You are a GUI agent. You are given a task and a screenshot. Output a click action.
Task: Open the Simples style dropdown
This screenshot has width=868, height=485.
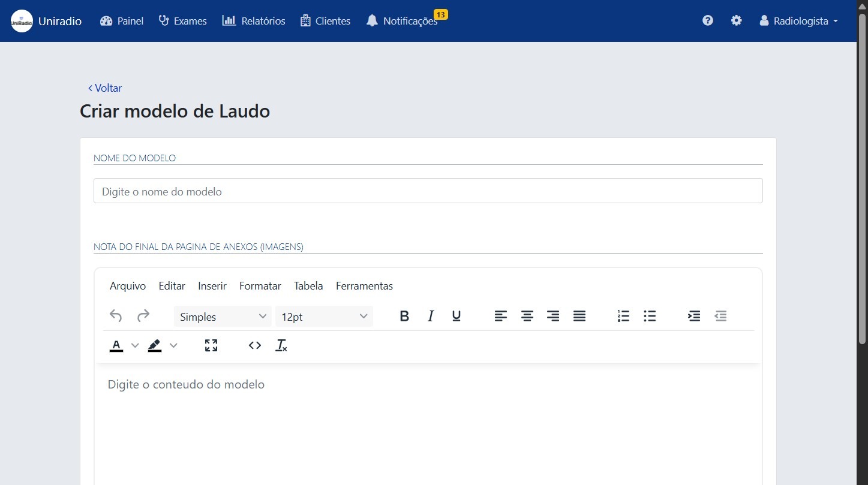pos(223,317)
